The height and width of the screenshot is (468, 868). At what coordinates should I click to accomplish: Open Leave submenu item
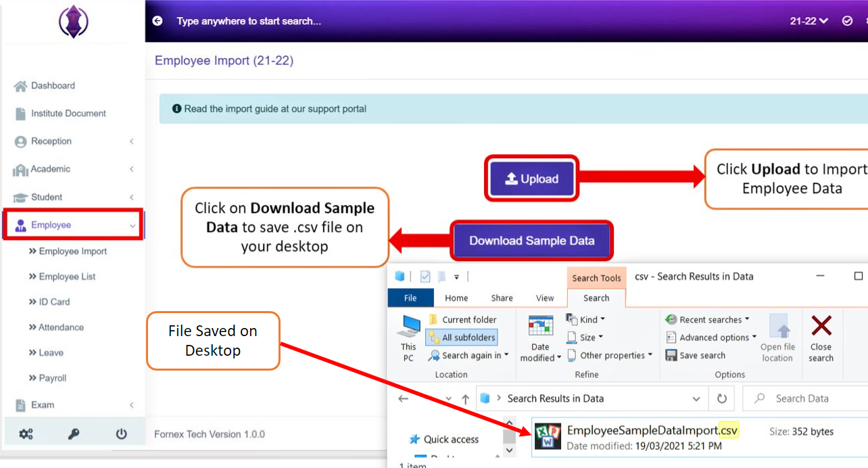pyautogui.click(x=46, y=353)
